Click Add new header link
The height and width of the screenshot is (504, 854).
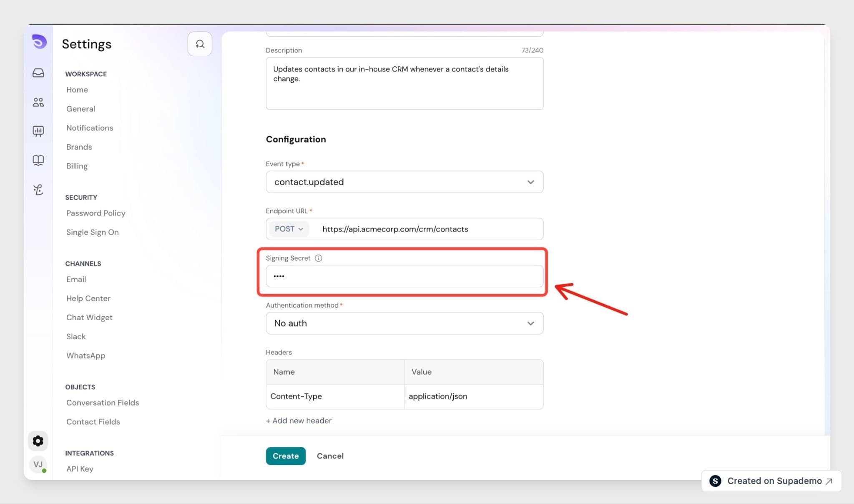299,421
